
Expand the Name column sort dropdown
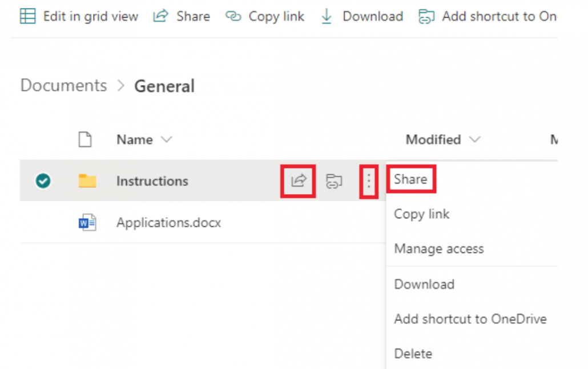coord(167,139)
